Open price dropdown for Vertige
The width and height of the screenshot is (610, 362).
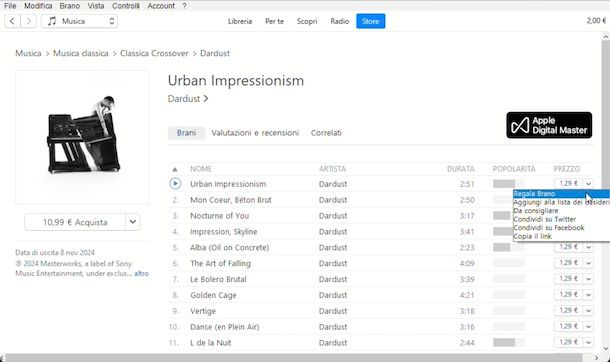point(589,311)
